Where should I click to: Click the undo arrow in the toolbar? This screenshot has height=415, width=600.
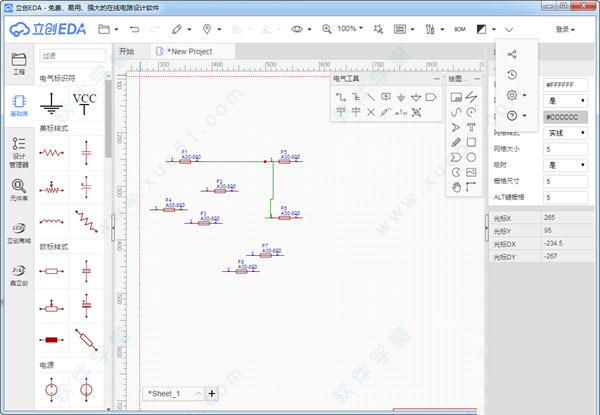click(x=134, y=30)
